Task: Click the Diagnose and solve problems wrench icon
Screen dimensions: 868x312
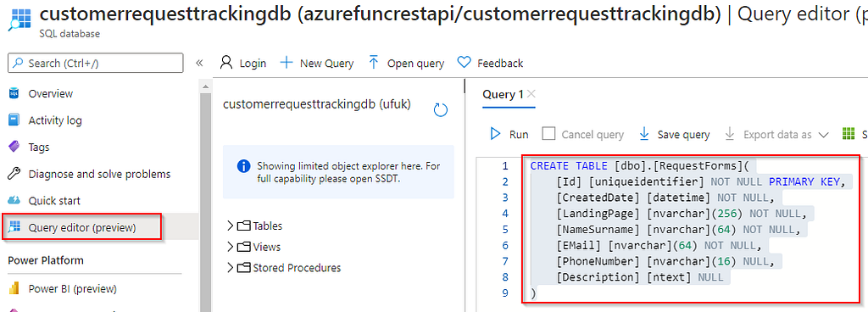Action: click(14, 174)
